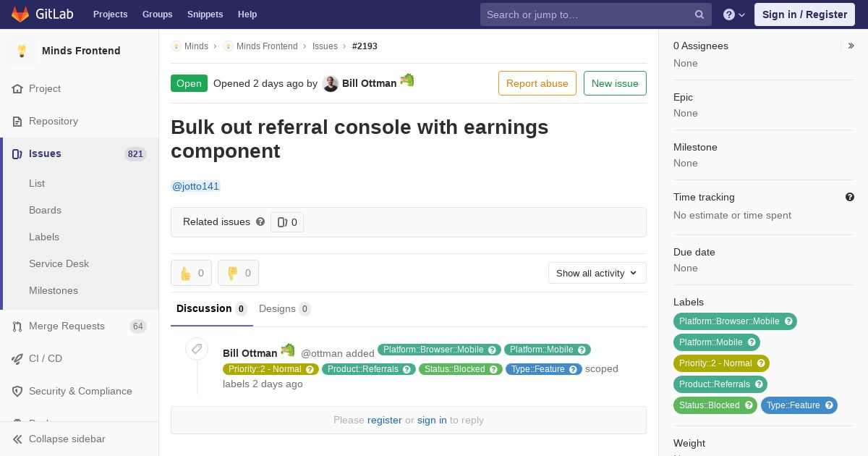Viewport: 868px width, 456px height.
Task: Click the Time tracking help icon
Action: pos(850,197)
